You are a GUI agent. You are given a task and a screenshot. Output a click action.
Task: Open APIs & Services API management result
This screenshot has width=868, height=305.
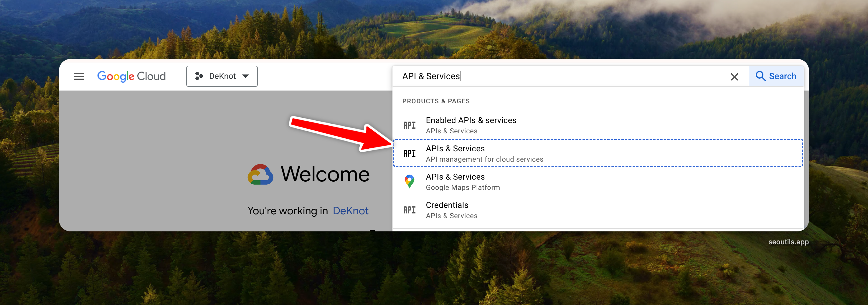click(484, 153)
